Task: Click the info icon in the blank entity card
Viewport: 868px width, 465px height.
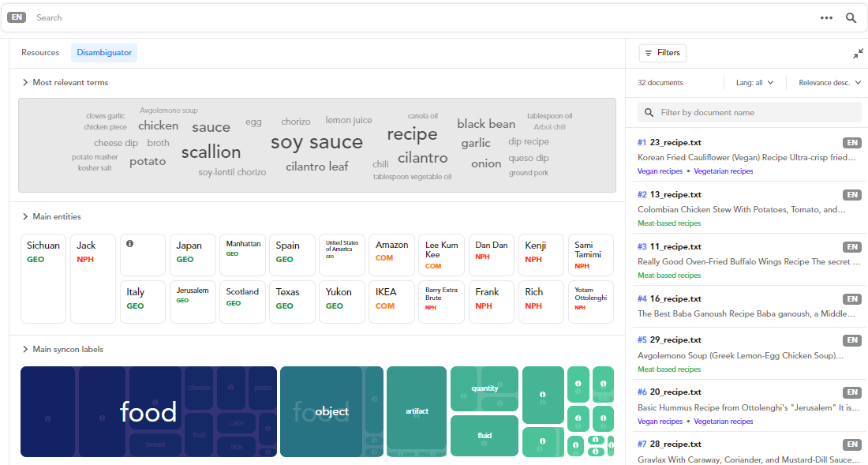Action: click(x=129, y=244)
